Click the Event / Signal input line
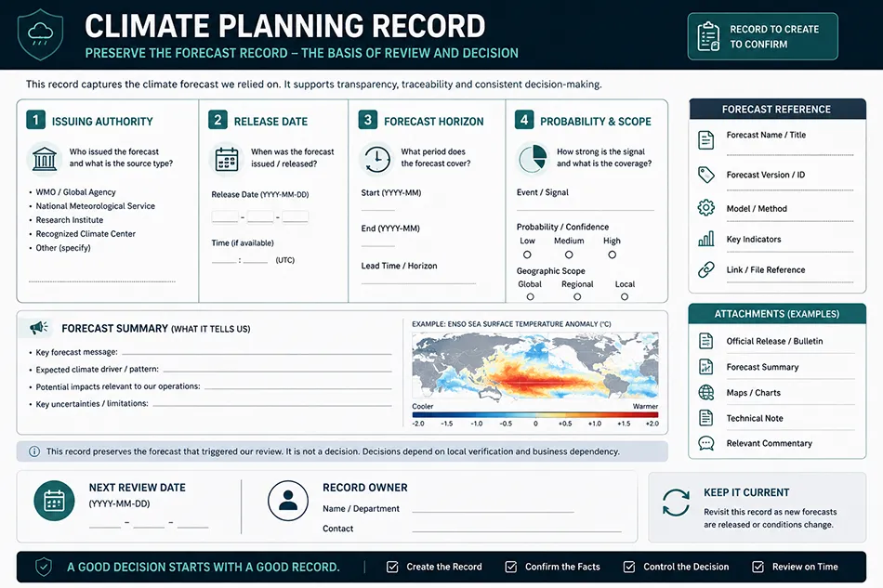 point(585,209)
